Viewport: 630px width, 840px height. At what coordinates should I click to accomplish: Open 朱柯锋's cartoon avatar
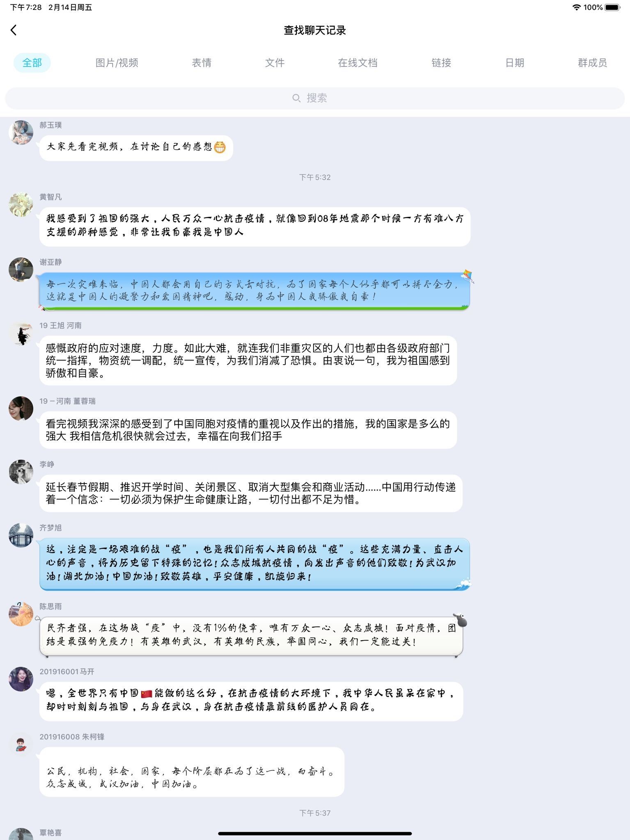click(21, 744)
